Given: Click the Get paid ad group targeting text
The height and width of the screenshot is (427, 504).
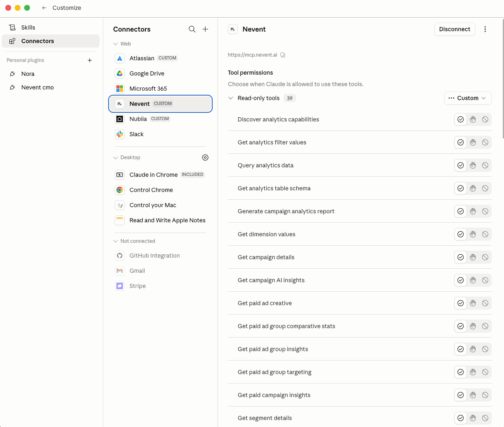Looking at the screenshot, I should coord(275,372).
